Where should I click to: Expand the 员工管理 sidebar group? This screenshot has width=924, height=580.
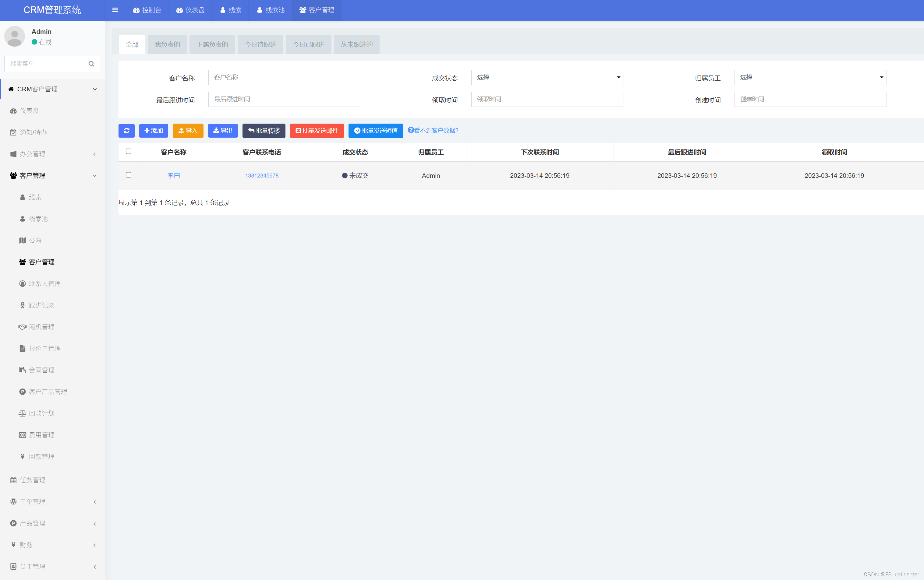(52, 567)
